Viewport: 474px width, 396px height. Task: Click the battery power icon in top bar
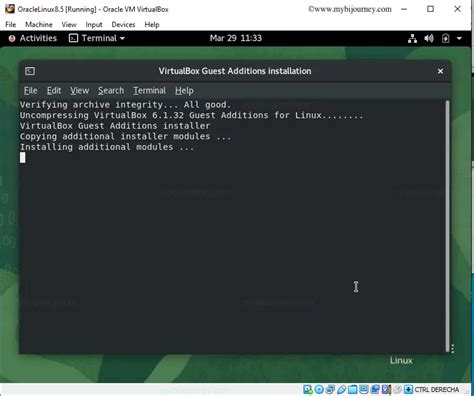pyautogui.click(x=446, y=38)
